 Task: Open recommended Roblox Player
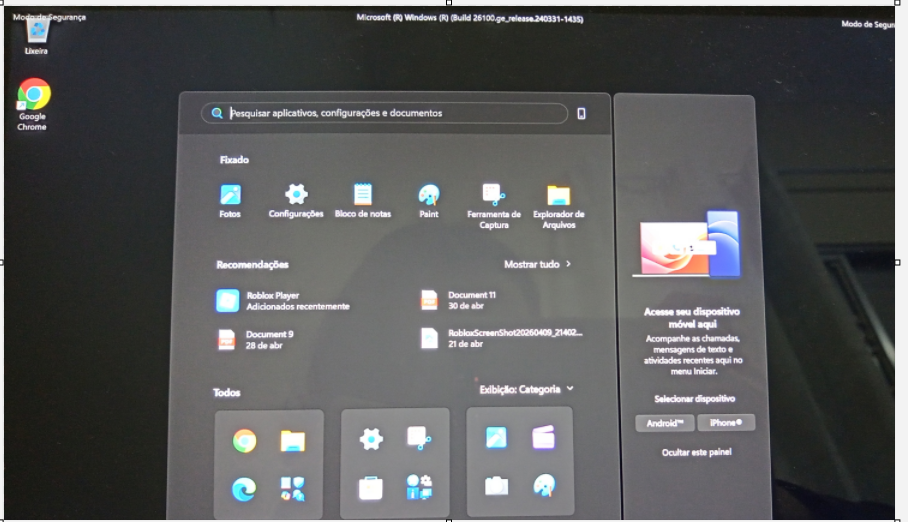pos(283,301)
